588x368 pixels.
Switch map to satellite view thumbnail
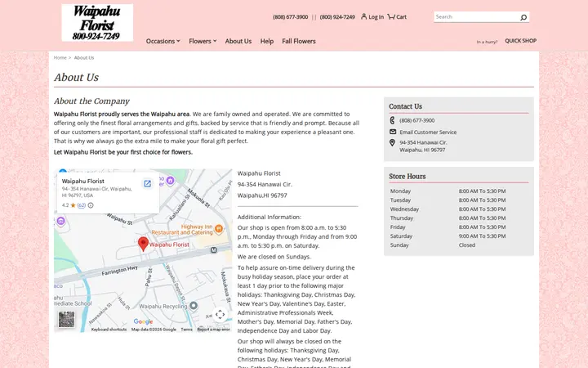66,320
